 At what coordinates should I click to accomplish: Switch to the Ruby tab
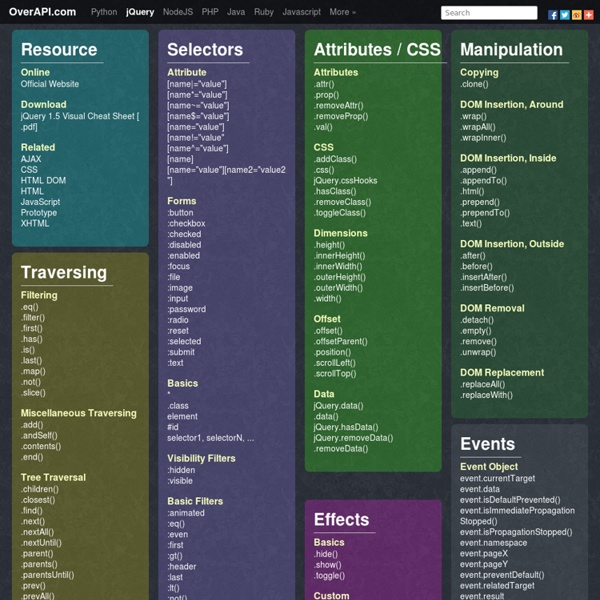(264, 12)
